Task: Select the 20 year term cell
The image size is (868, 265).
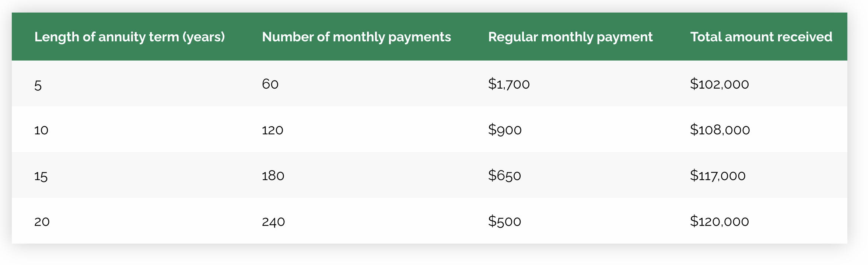Action: click(x=42, y=221)
